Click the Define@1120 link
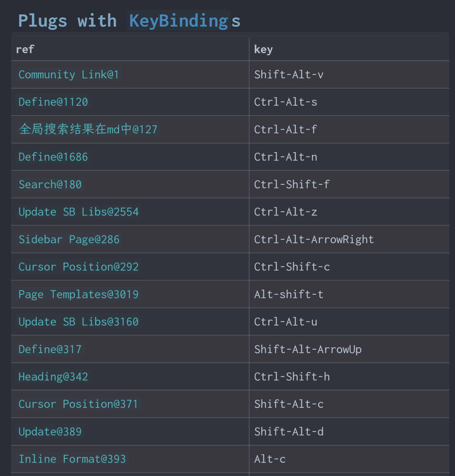455x476 pixels. click(53, 102)
